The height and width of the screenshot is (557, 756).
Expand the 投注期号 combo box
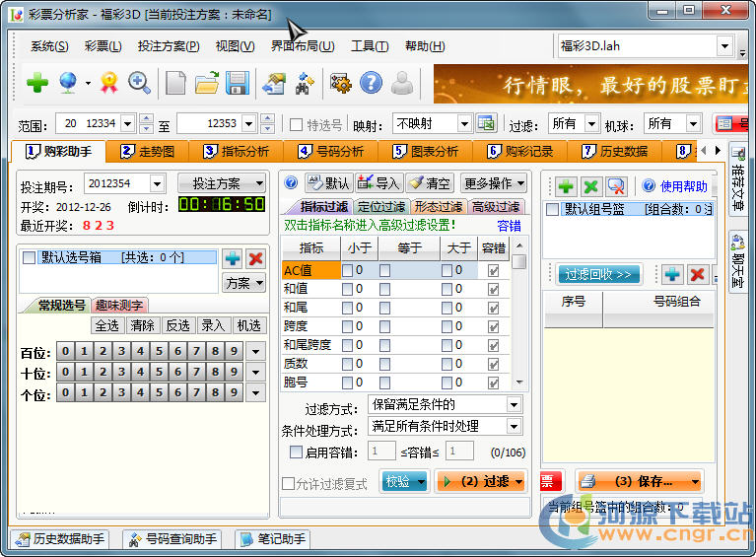tap(157, 183)
